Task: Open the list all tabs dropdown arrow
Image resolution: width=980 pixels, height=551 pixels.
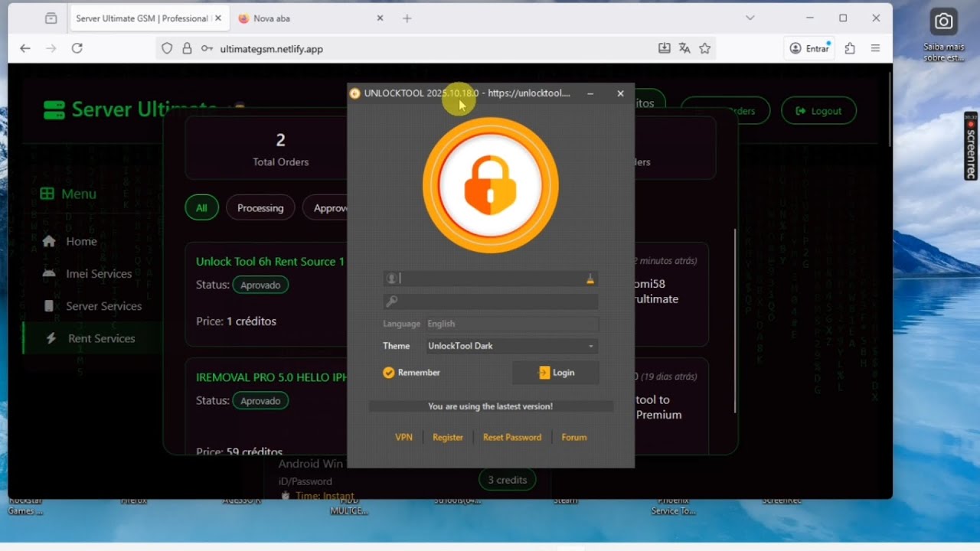Action: [750, 18]
